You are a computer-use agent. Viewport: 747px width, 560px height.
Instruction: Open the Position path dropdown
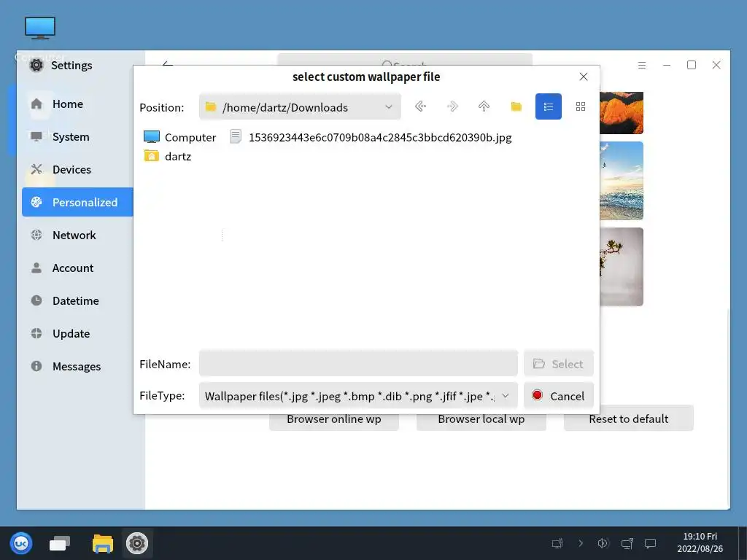pos(300,107)
